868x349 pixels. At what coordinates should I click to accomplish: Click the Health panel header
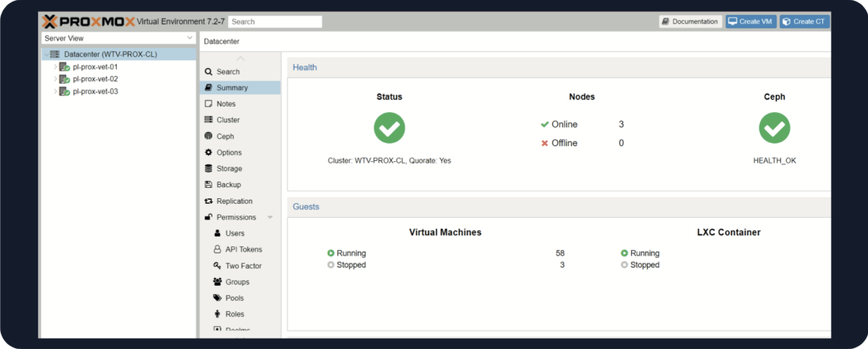point(558,67)
